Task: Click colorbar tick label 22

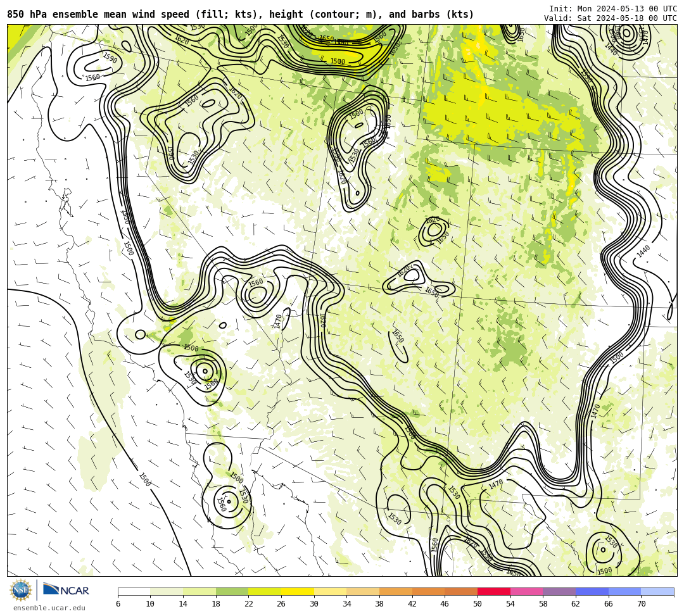Action: coord(248,604)
